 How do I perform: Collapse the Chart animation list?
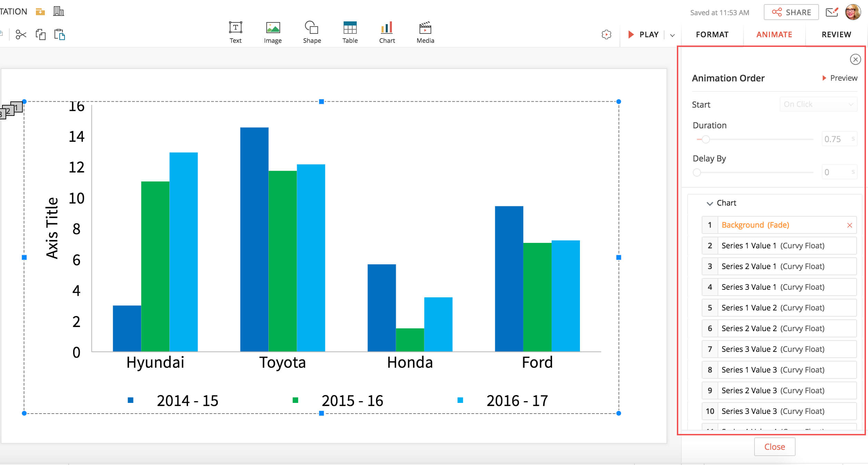(x=710, y=203)
